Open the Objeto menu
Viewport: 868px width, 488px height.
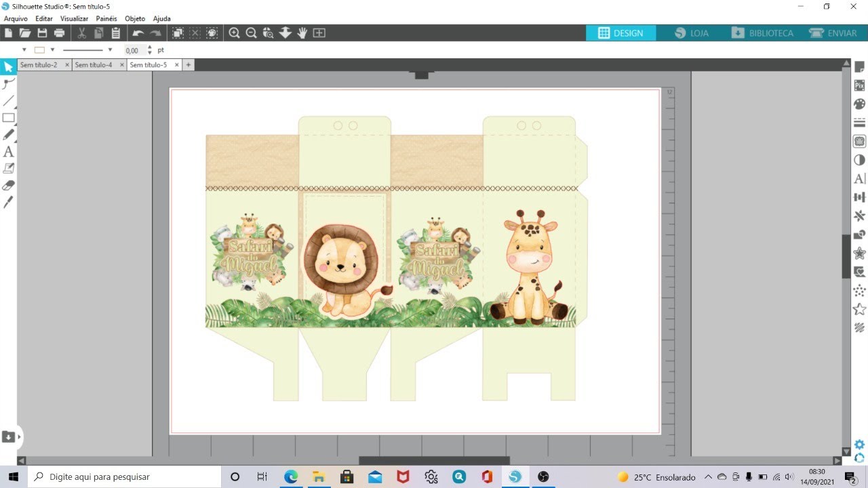tap(134, 18)
